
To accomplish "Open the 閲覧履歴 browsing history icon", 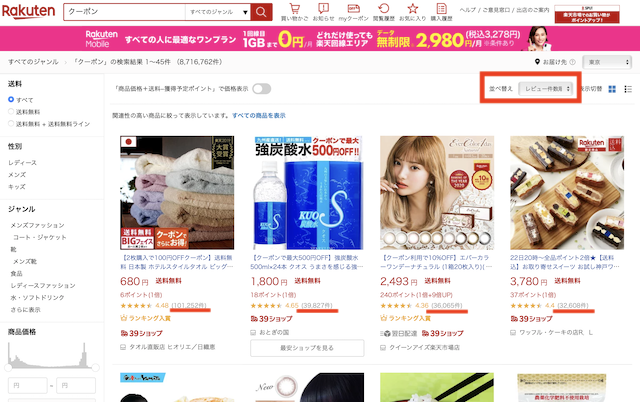I will (384, 12).
